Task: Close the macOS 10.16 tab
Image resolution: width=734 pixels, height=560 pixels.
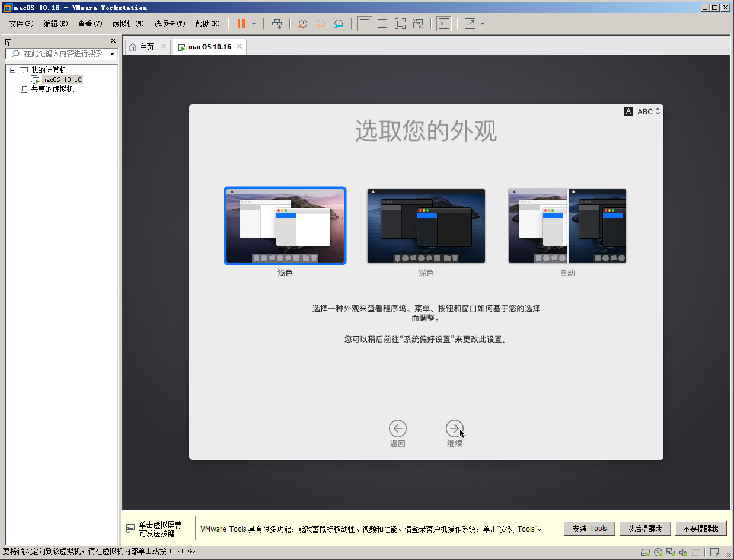Action: (240, 47)
